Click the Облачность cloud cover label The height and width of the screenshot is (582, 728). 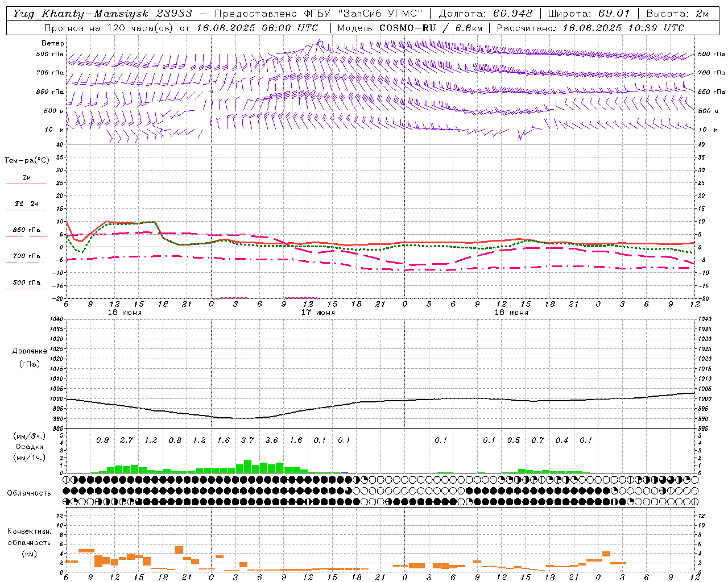pos(29,493)
